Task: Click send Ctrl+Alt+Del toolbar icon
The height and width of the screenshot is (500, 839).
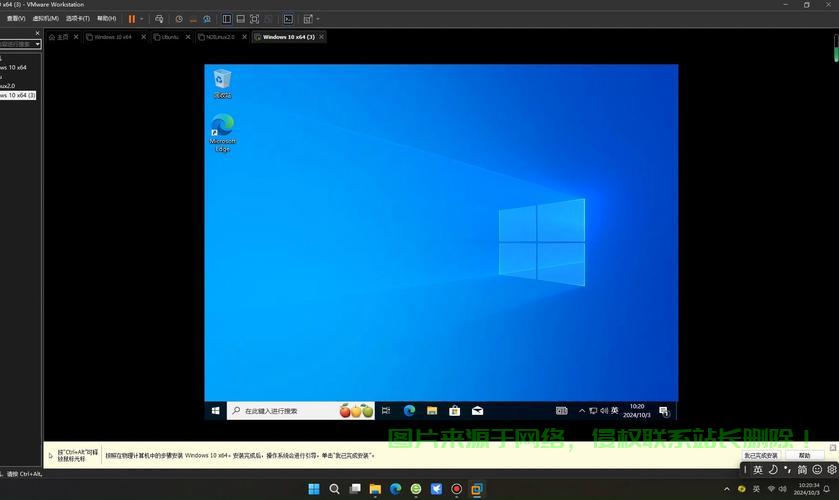Action: click(159, 18)
